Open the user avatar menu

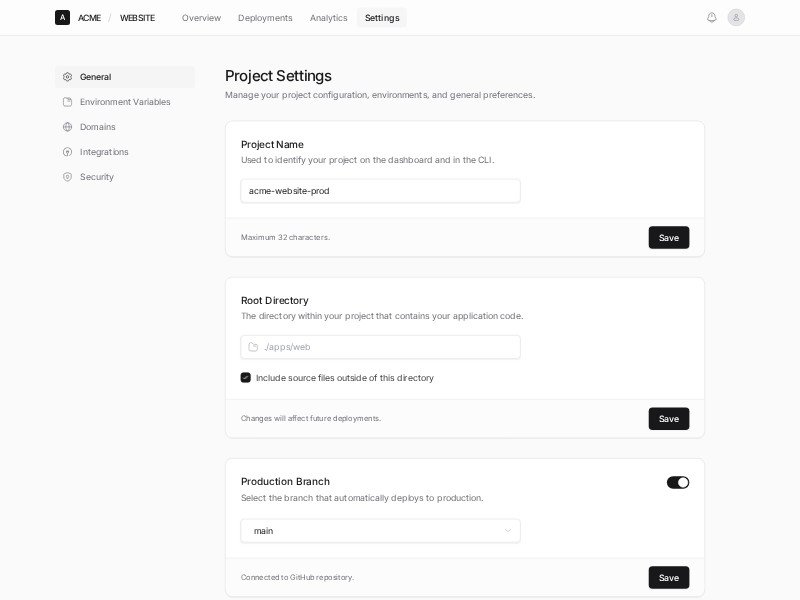[x=736, y=17]
